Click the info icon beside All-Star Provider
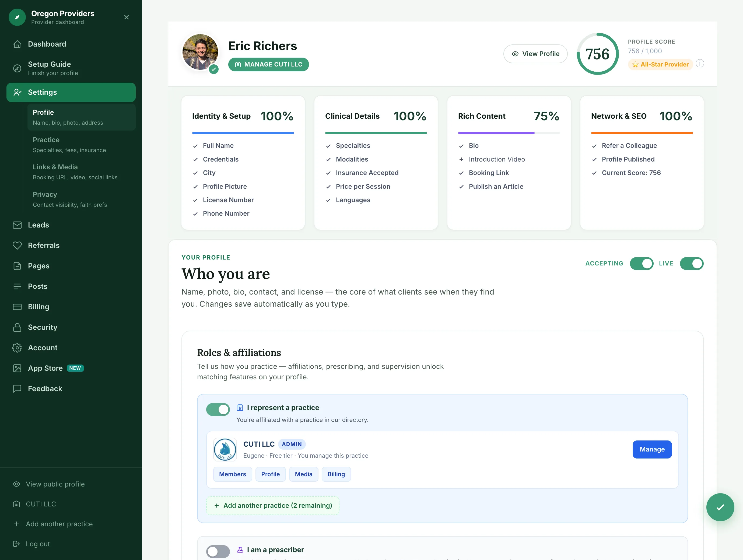743x560 pixels. [700, 64]
